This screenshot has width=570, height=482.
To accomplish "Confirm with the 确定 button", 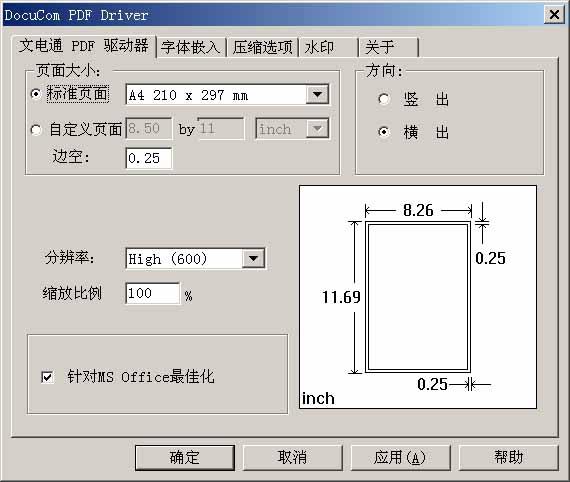I will pos(185,458).
